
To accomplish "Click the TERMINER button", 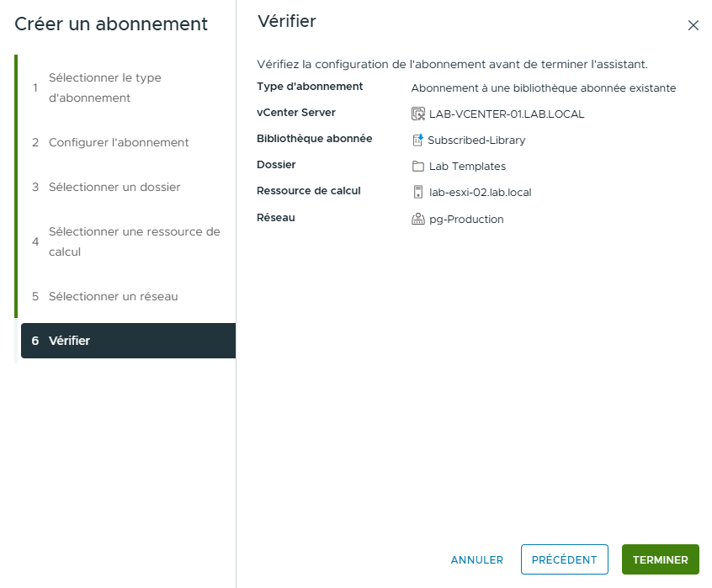I will click(x=660, y=559).
